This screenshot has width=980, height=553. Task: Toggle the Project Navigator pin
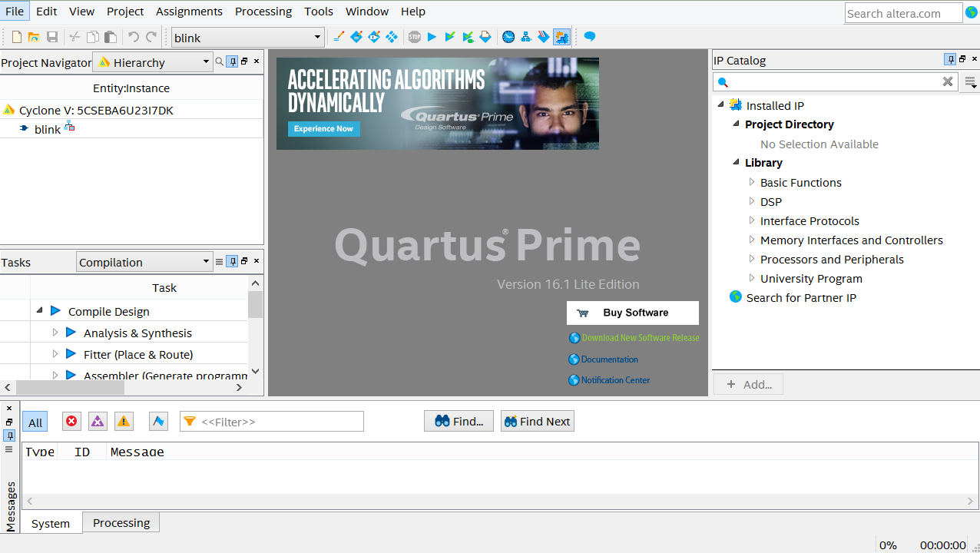click(x=232, y=62)
